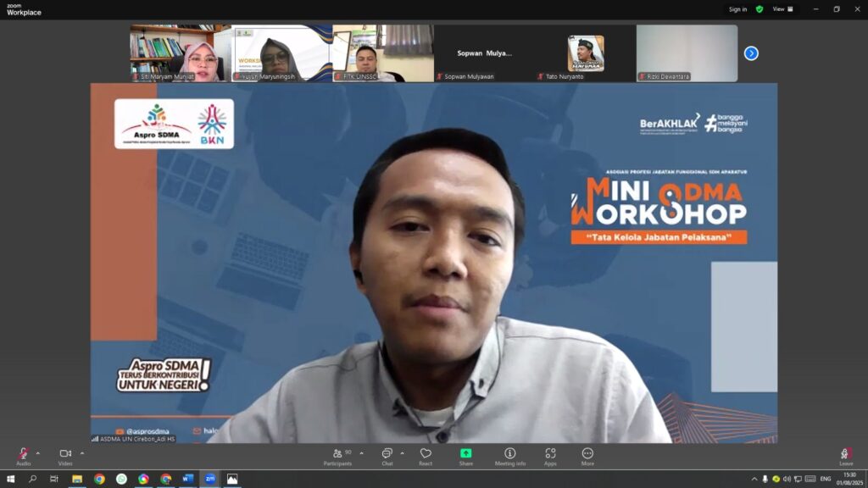Open Meeting info
Image resolution: width=868 pixels, height=488 pixels.
(509, 457)
